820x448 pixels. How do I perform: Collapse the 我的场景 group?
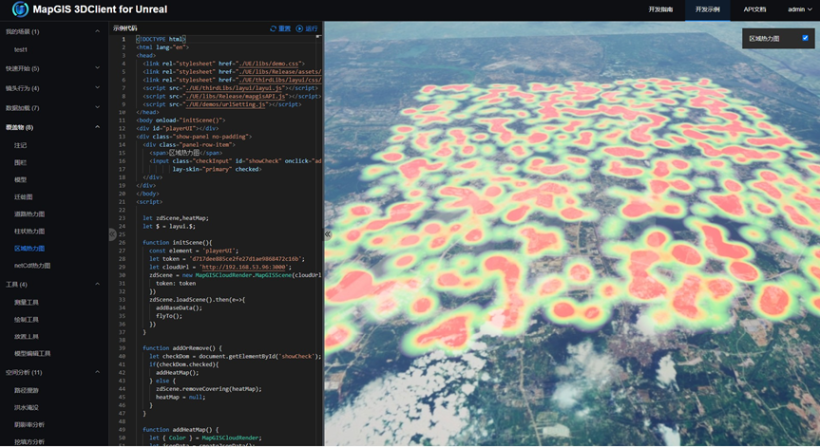click(97, 31)
